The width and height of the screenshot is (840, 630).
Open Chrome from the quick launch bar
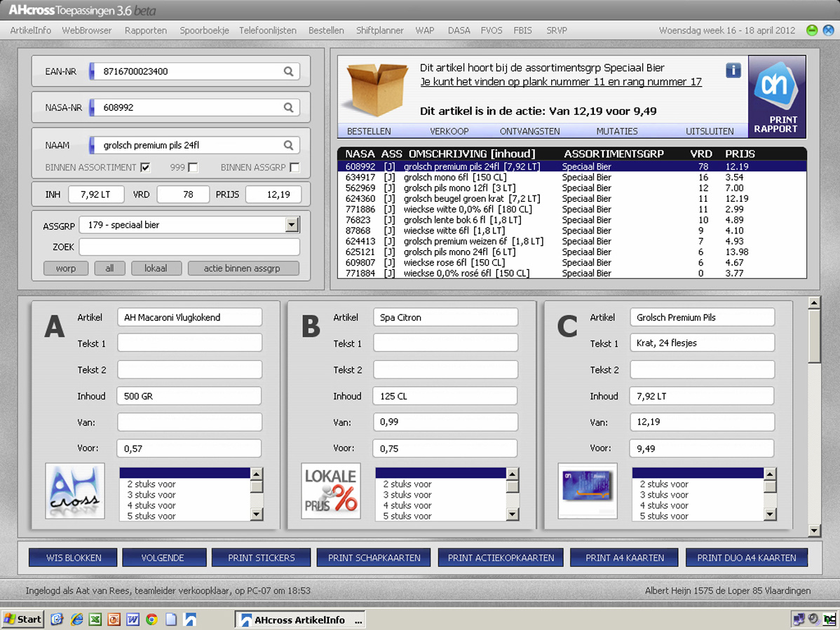(x=151, y=619)
